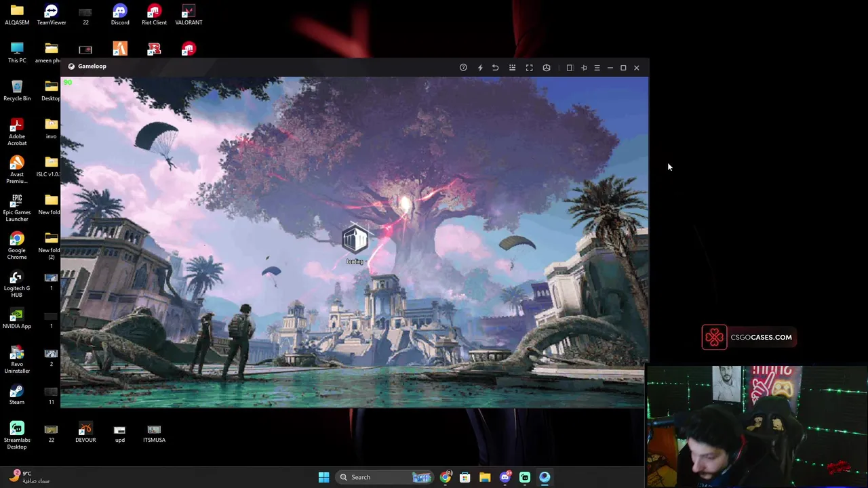Image resolution: width=868 pixels, height=488 pixels.
Task: Open Gameloop help question-mark icon
Action: (x=463, y=67)
